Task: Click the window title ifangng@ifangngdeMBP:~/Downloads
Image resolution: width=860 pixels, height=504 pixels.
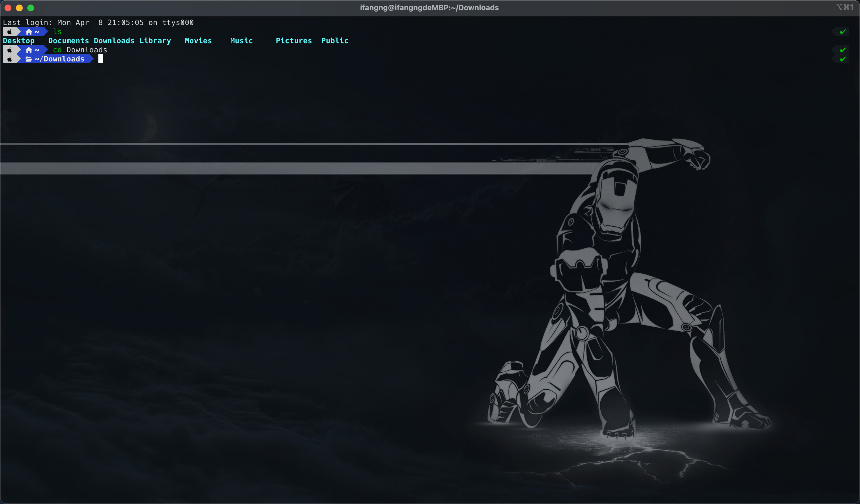Action: tap(429, 7)
